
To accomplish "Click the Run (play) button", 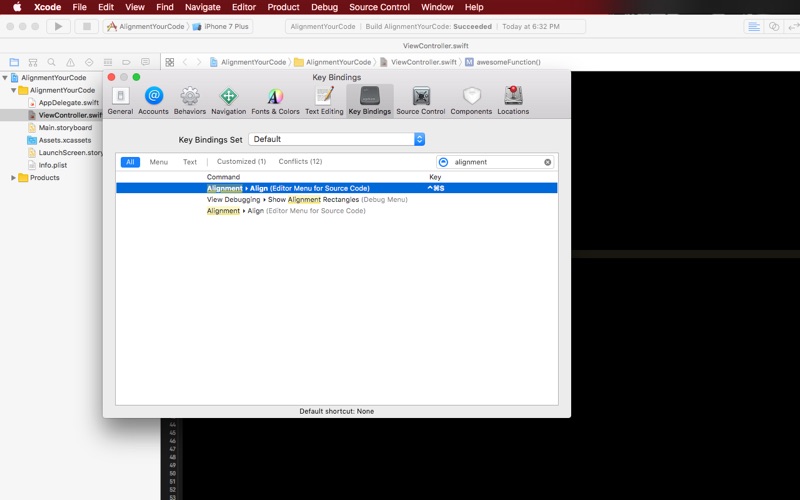I will coord(58,27).
